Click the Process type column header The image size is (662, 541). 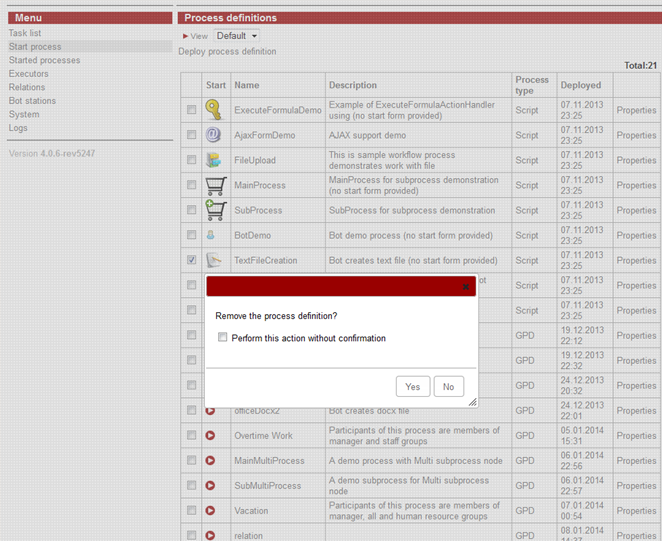(x=532, y=85)
